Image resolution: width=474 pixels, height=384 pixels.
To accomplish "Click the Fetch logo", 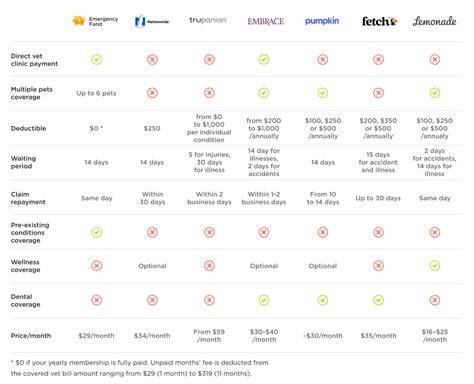I will point(379,21).
